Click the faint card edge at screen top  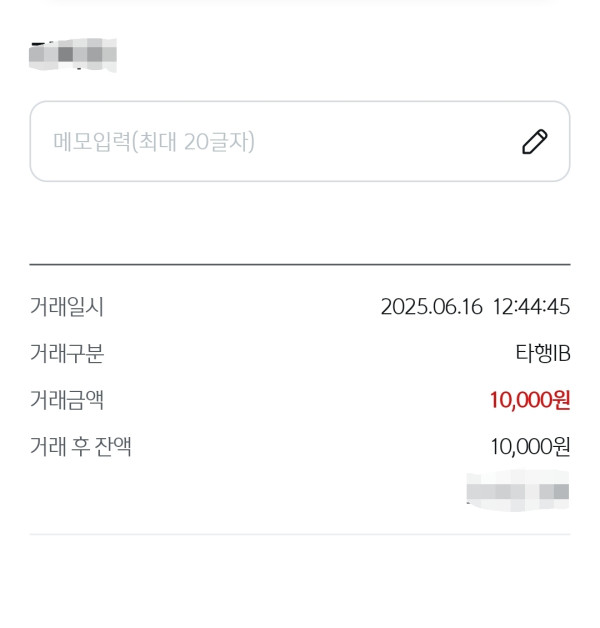coord(300,3)
